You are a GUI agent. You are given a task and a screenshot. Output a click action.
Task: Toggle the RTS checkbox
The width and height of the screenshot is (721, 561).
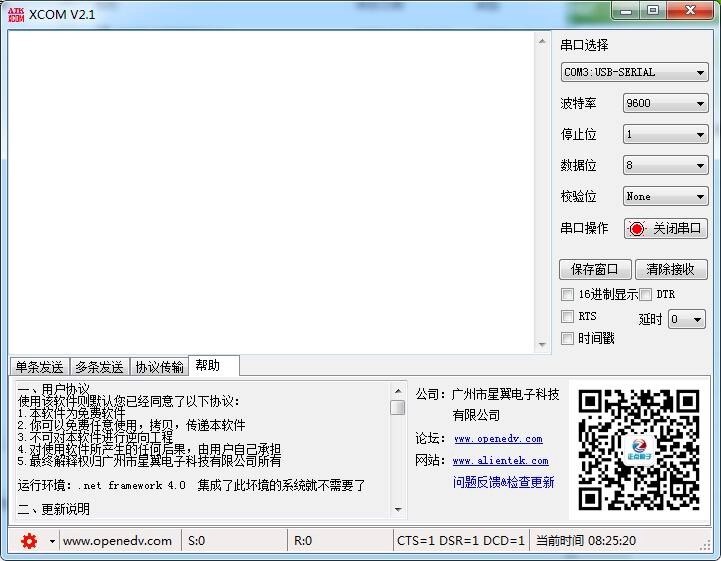[568, 317]
